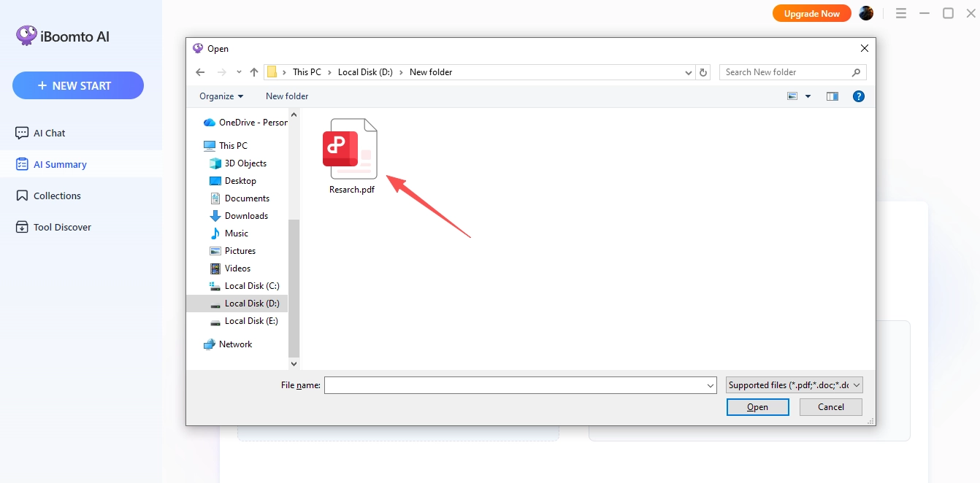Toggle the preview pane
This screenshot has width=980, height=483.
832,96
